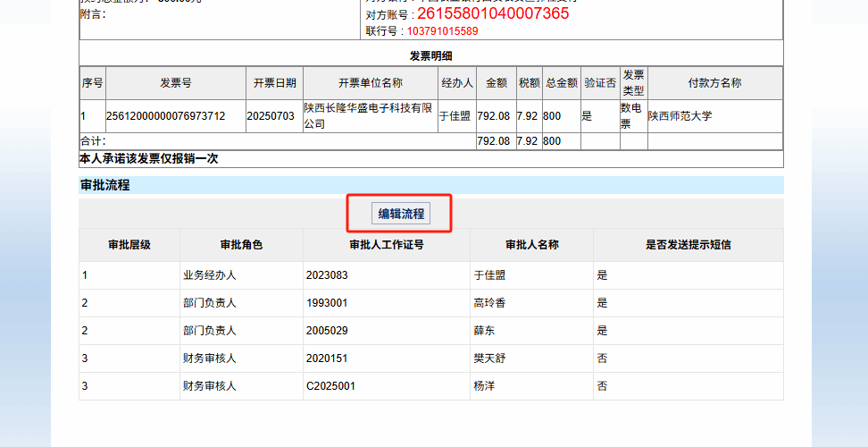
Task: Click work ID C2025001
Action: click(330, 386)
